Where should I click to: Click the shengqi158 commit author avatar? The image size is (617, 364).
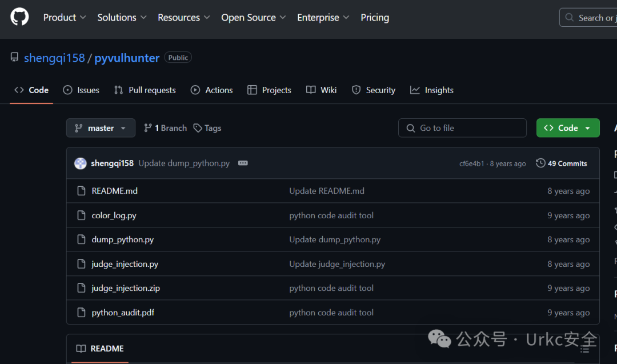[81, 163]
